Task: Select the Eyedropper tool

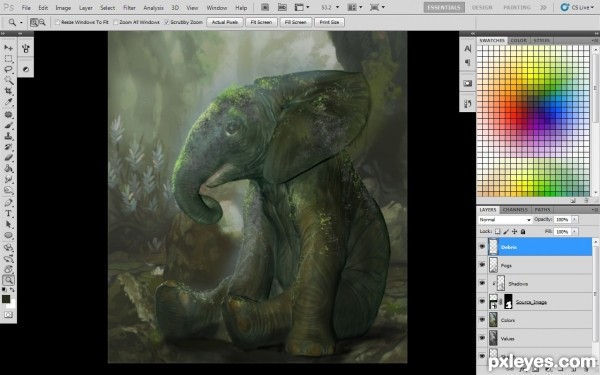Action: click(x=8, y=102)
